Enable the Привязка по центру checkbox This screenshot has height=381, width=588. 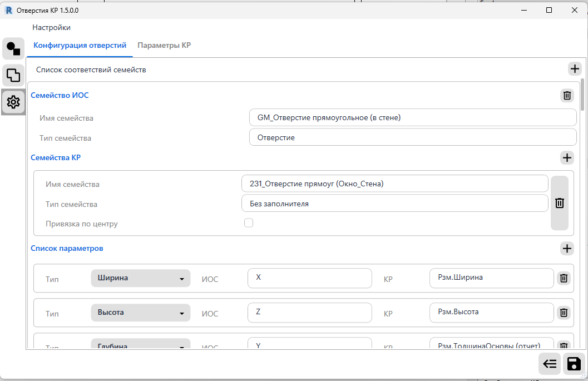click(249, 223)
